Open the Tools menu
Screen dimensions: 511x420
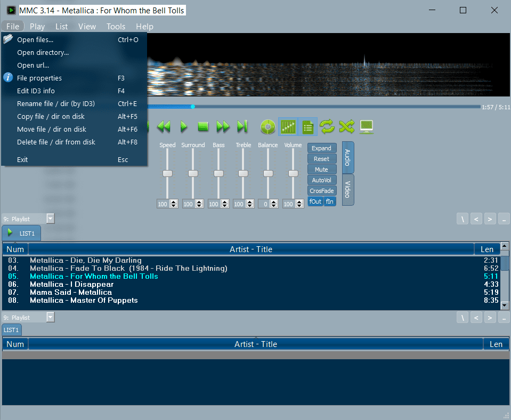(116, 27)
